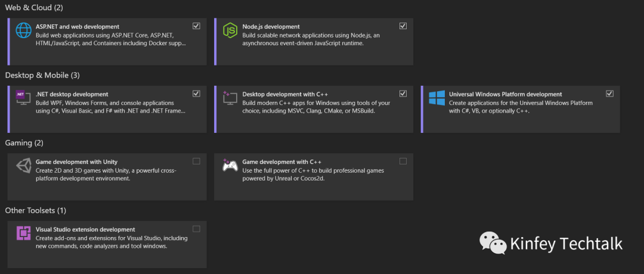Check Game development with C++ checkbox

pyautogui.click(x=403, y=161)
